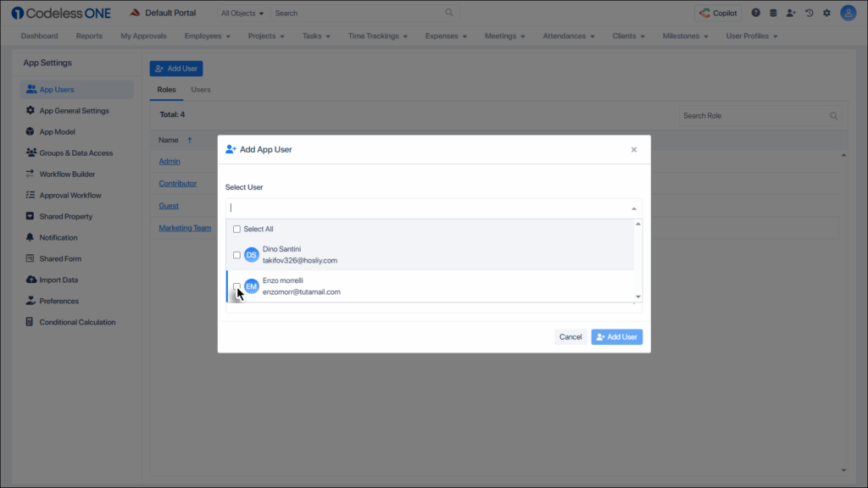Open the user profile avatar
Viewport: 868px width, 488px height.
click(x=848, y=13)
